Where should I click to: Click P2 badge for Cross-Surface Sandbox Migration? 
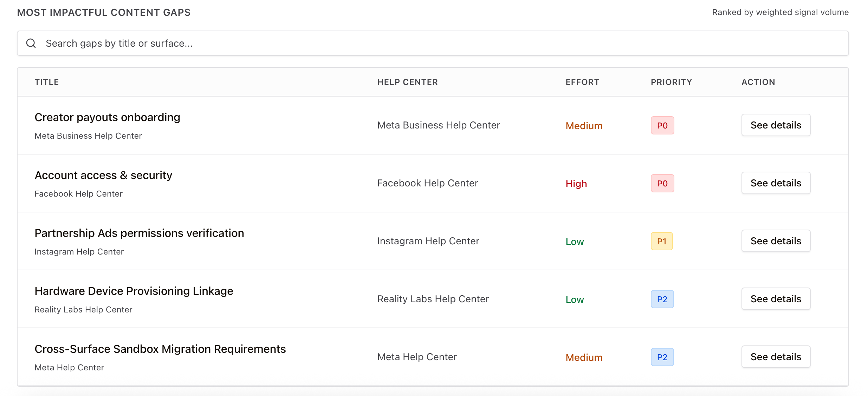pos(662,357)
